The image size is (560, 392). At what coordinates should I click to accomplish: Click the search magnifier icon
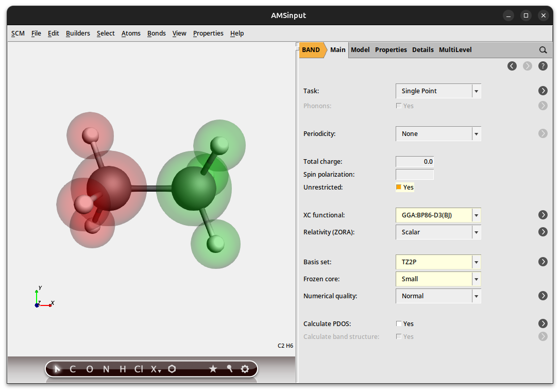point(543,50)
